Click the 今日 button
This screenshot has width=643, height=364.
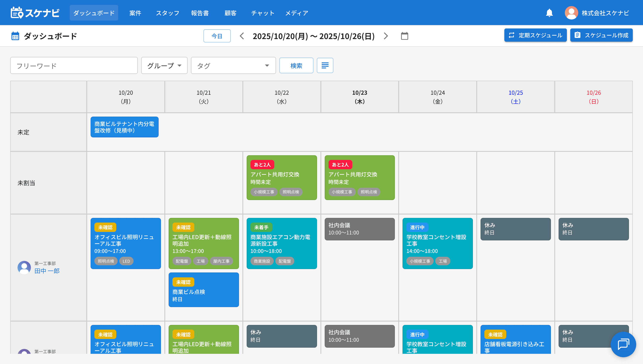pyautogui.click(x=217, y=36)
